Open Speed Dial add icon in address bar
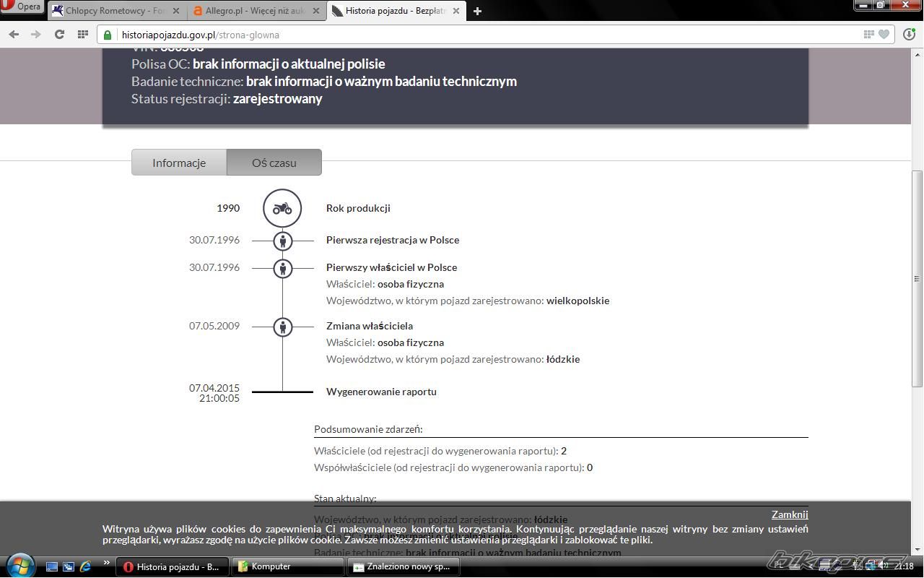Screen dimensions: 924x578 click(x=868, y=34)
